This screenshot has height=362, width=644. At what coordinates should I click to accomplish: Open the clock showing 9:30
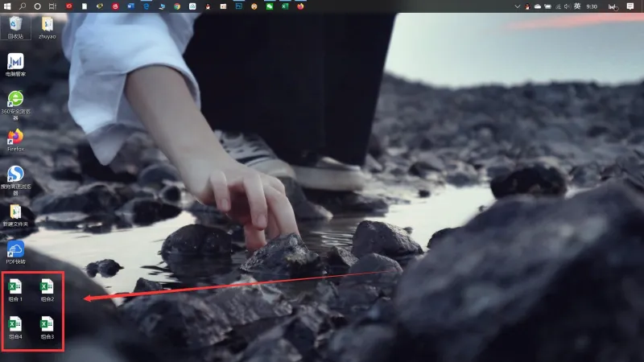pyautogui.click(x=592, y=6)
